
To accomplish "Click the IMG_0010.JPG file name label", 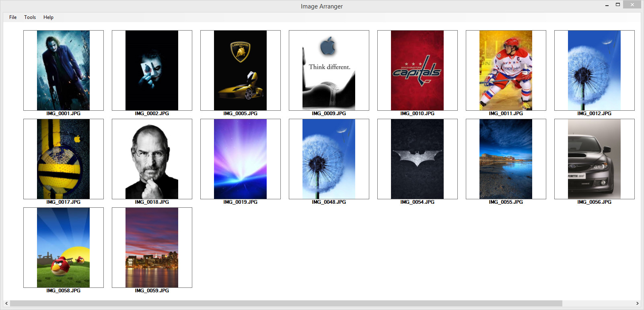I will pos(418,114).
